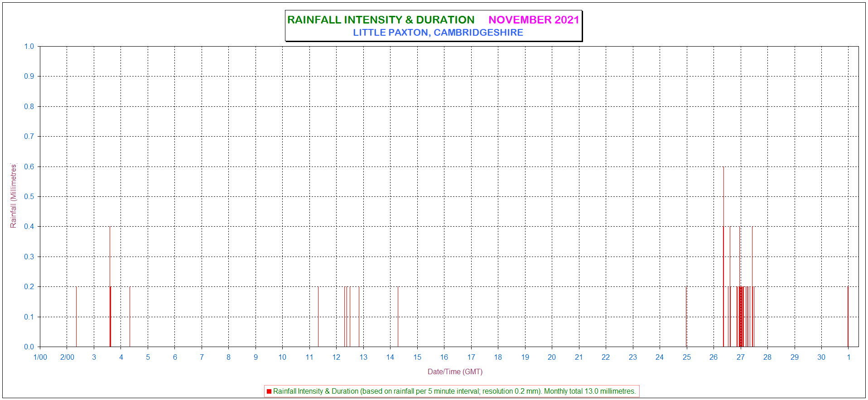
Task: Click the x-axis date label 4
Action: pyautogui.click(x=121, y=357)
